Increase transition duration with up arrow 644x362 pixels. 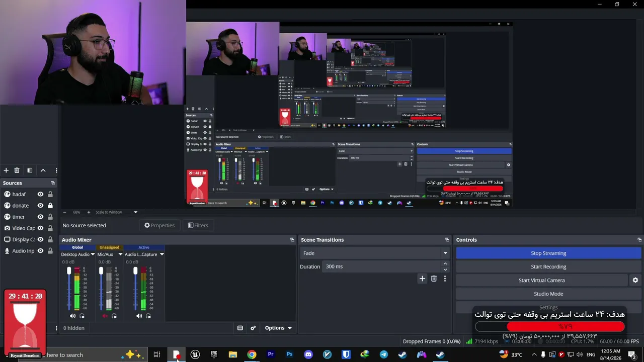coord(445,263)
